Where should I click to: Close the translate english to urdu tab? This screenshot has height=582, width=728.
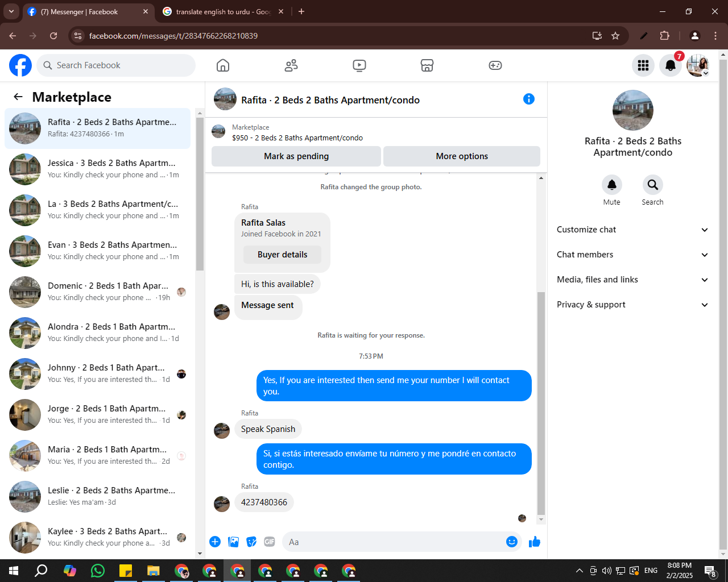(281, 11)
